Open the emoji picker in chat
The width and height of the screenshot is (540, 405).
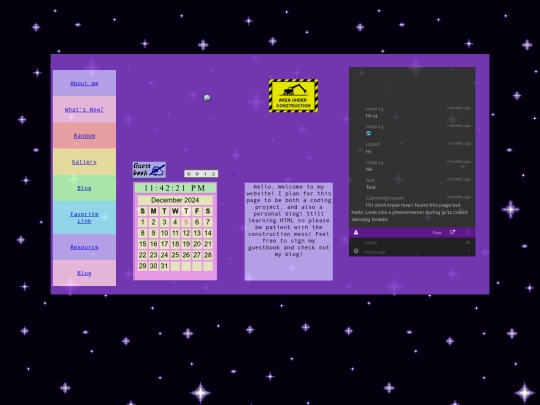356,251
